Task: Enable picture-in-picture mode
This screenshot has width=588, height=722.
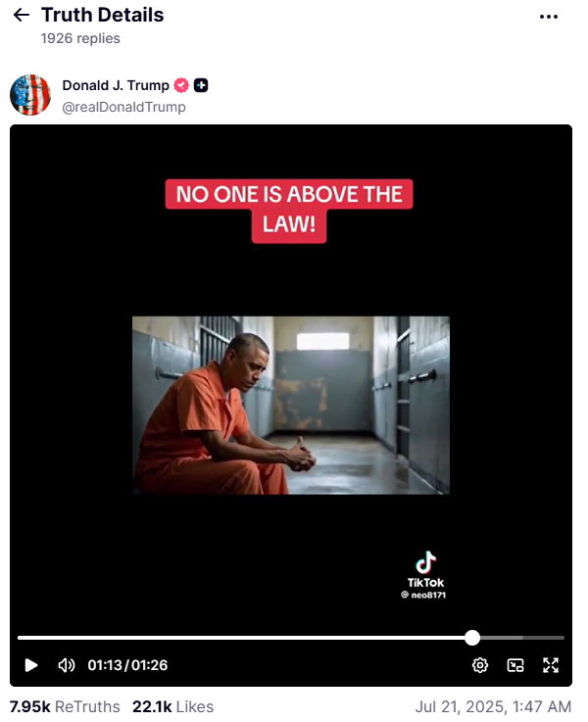Action: pyautogui.click(x=515, y=665)
